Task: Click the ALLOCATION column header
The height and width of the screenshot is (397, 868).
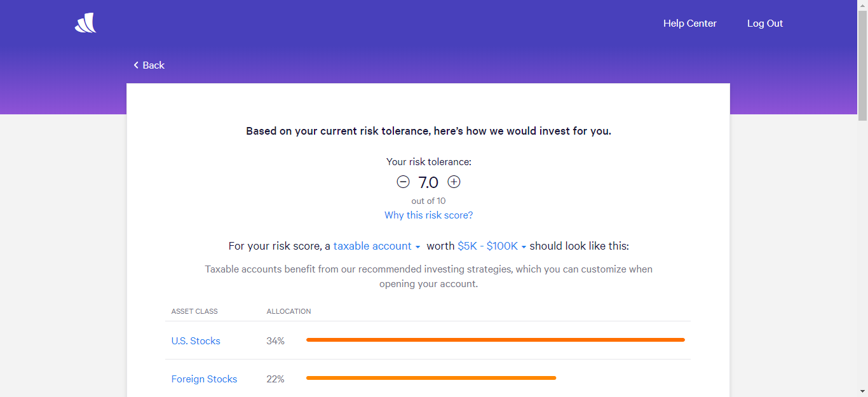Action: (288, 311)
